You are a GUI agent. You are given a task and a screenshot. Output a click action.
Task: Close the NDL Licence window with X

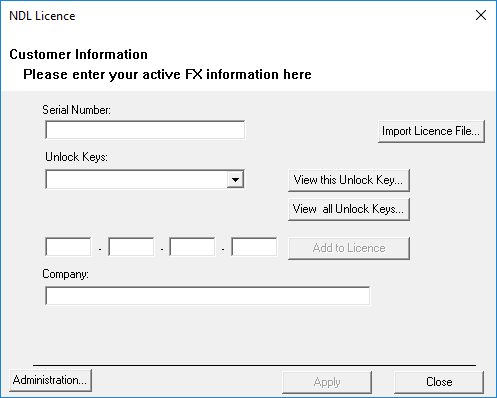click(481, 15)
